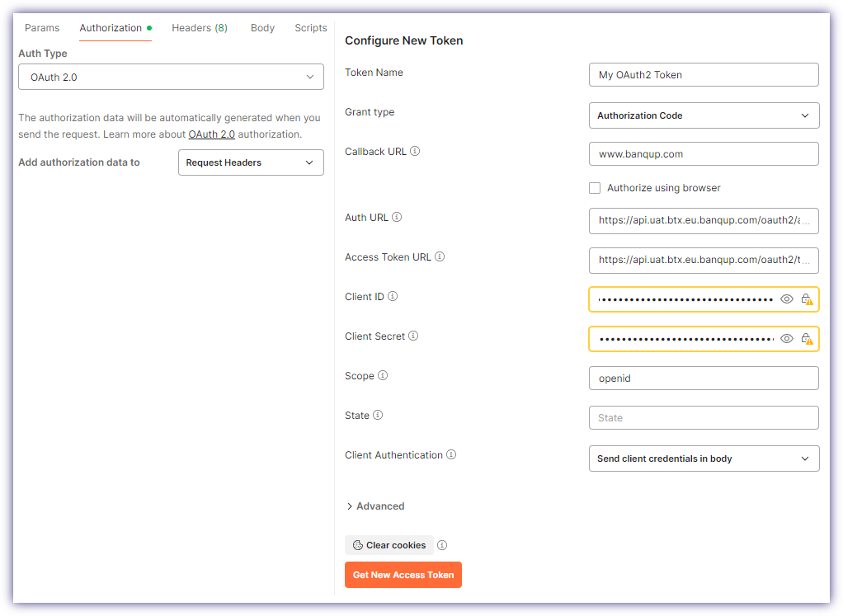Open the Auth Type dropdown
843x616 pixels.
click(x=171, y=76)
